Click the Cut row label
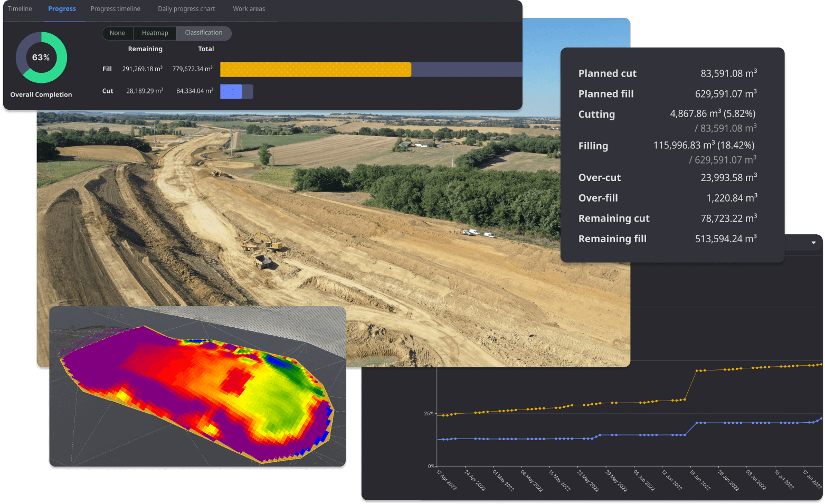Image resolution: width=825 pixels, height=504 pixels. [108, 91]
